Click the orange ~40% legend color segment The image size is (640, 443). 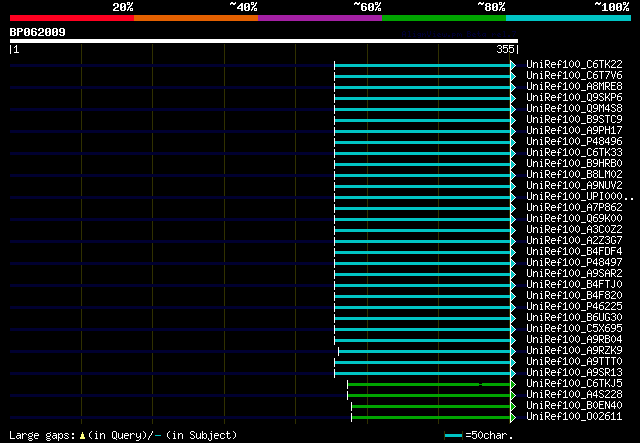[196, 18]
